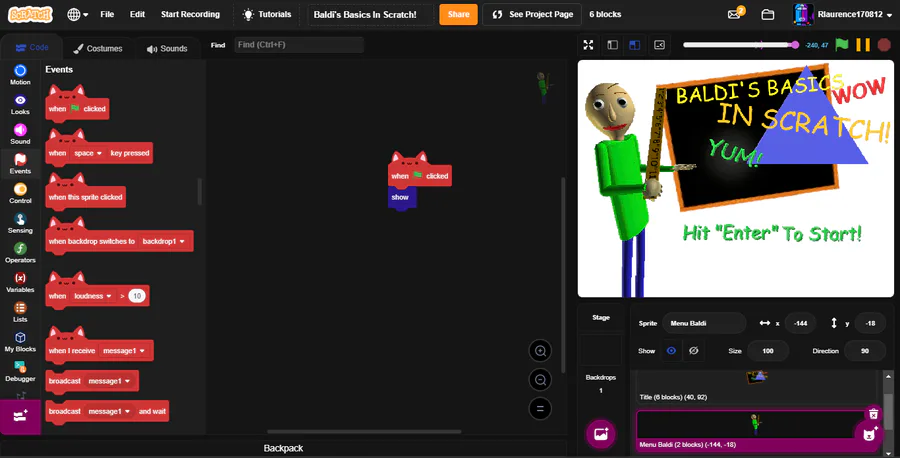Open the Backpack panel
The width and height of the screenshot is (900, 458).
284,448
